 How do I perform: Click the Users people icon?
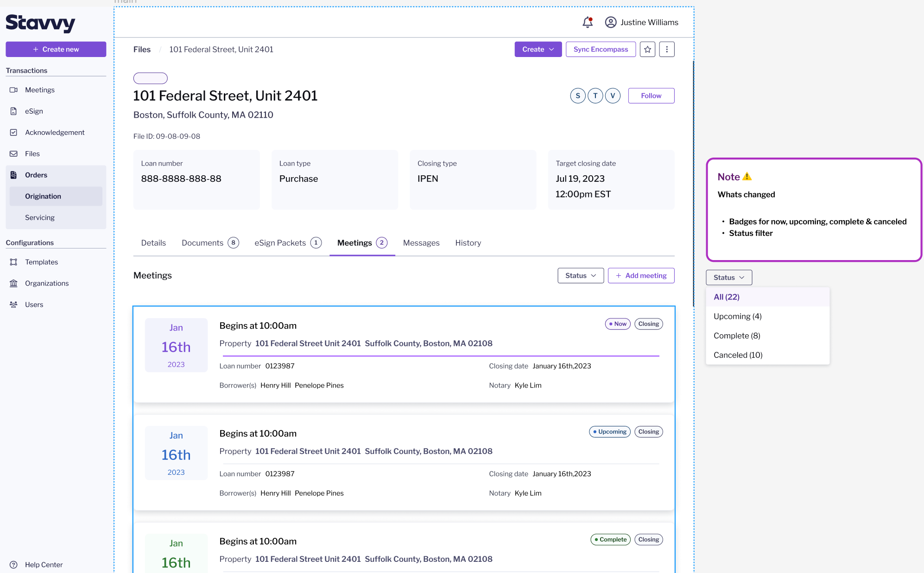pyautogui.click(x=13, y=305)
